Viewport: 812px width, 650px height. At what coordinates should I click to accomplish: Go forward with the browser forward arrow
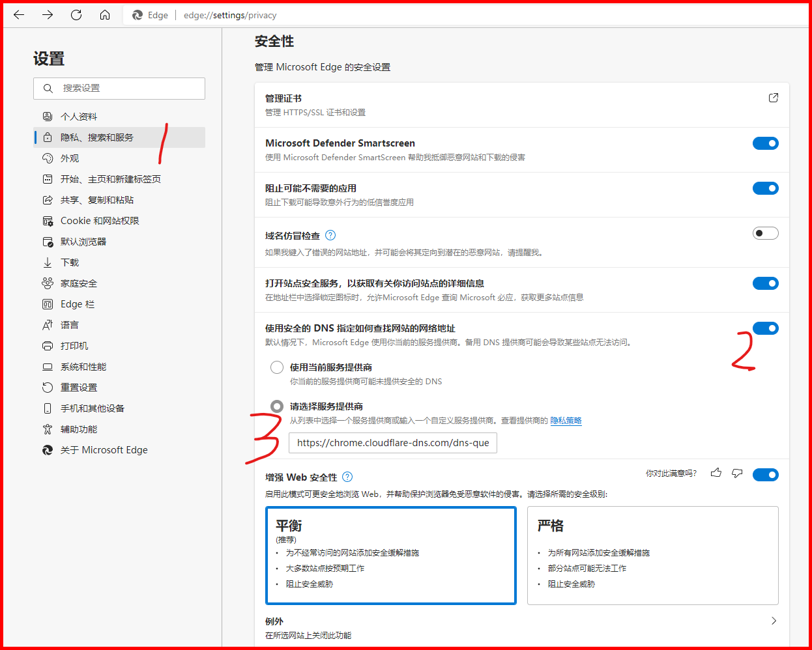[x=48, y=15]
